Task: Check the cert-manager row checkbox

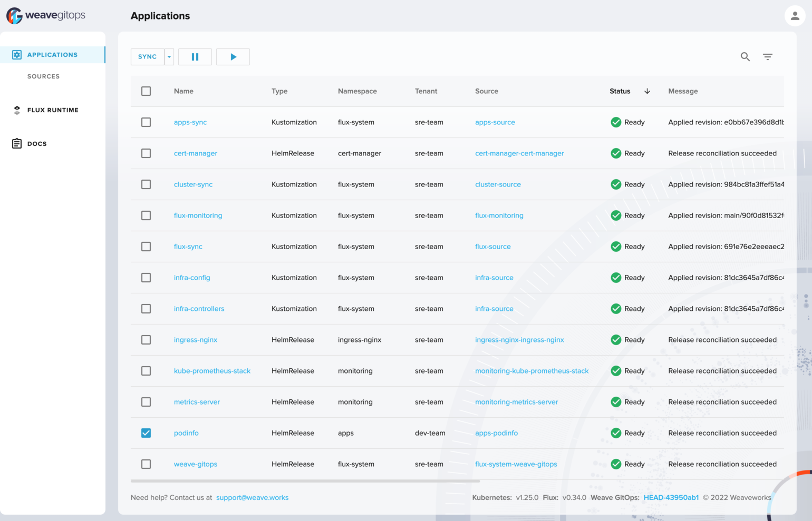Action: click(x=146, y=153)
